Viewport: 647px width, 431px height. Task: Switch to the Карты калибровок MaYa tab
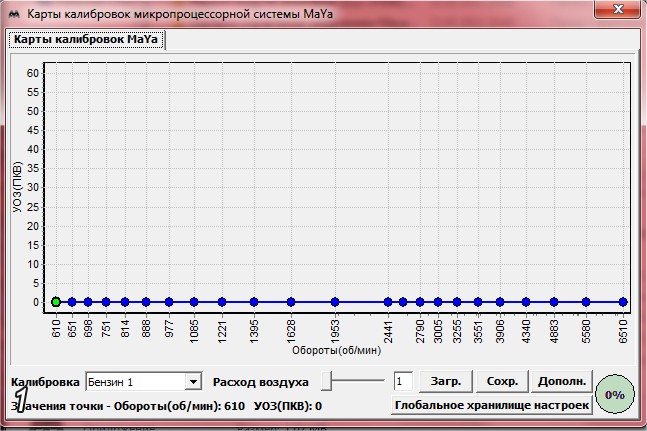coord(86,40)
